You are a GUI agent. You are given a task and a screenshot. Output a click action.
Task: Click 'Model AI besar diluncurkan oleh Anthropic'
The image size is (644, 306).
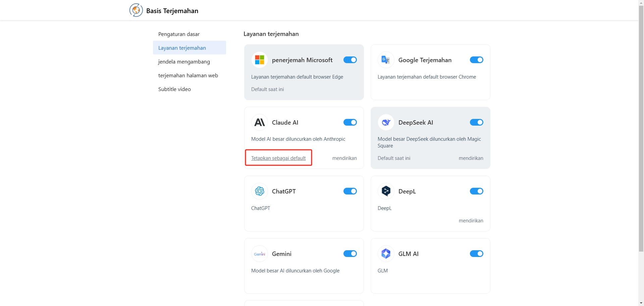coord(298,139)
